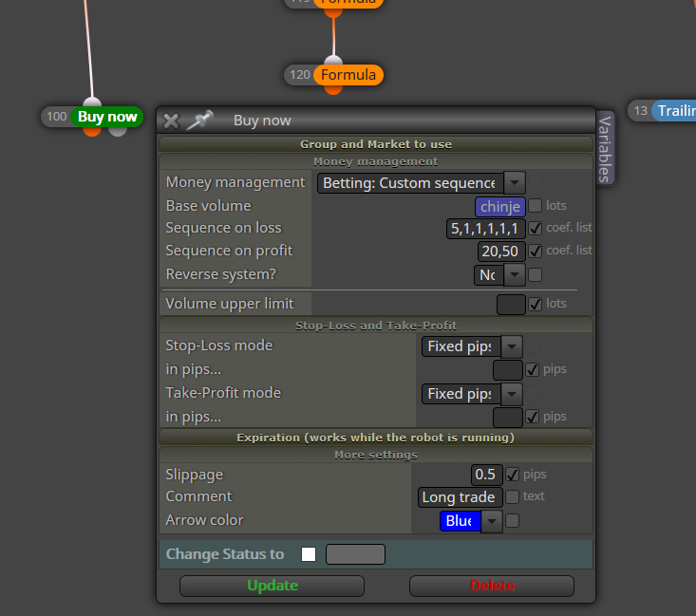Screen dimensions: 696x616
Task: Click the Arrow color label
Action: tap(205, 520)
